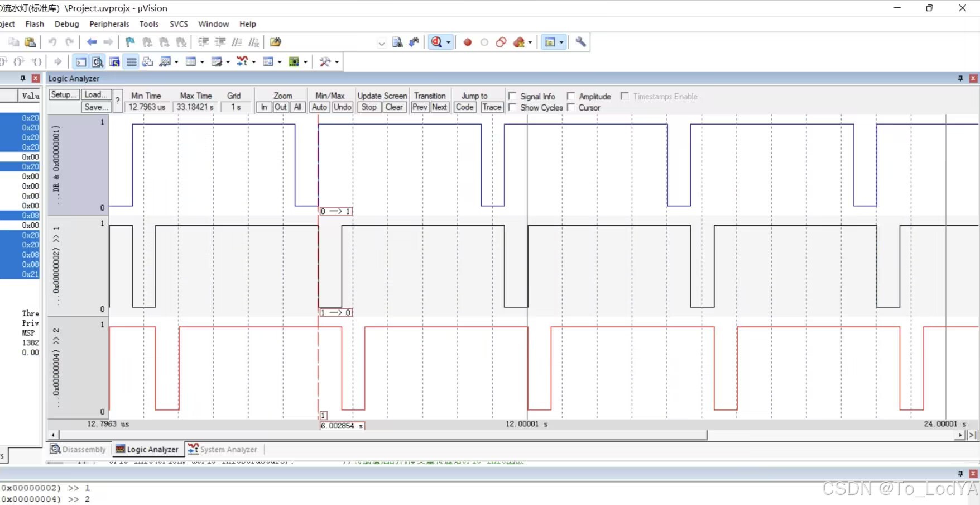980x505 pixels.
Task: Navigate backwards with the blue left arrow
Action: [92, 42]
